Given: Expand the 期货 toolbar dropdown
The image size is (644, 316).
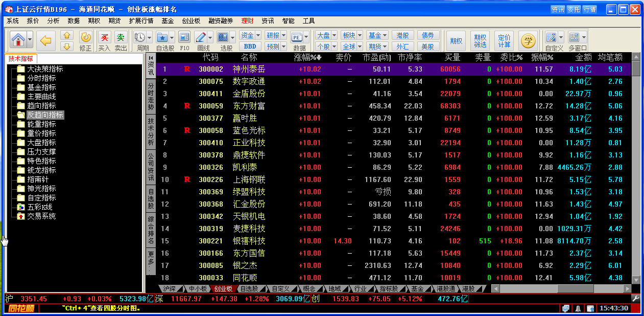Looking at the screenshot, I should (x=386, y=47).
